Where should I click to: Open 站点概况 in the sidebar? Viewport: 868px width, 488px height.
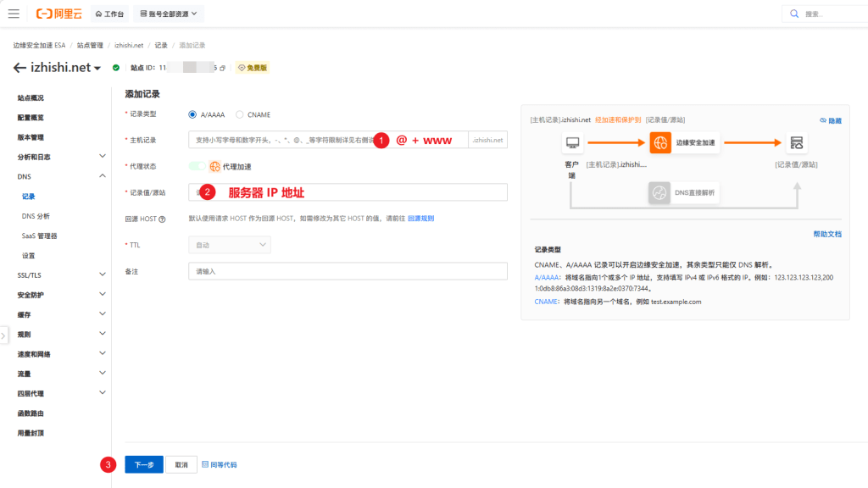point(31,97)
